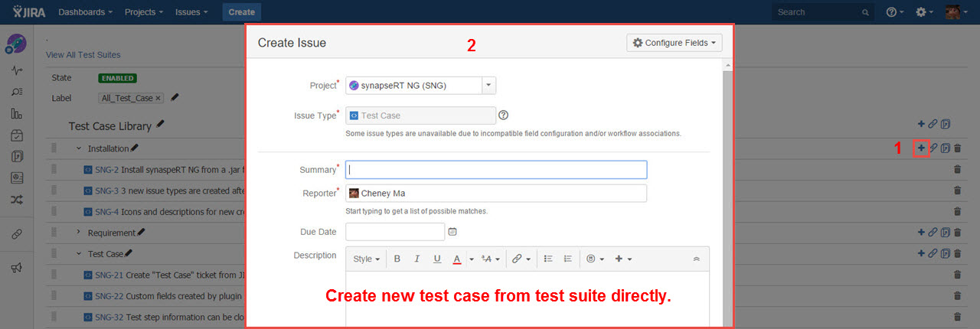Toggle italic formatting
The height and width of the screenshot is (329, 980).
(417, 259)
